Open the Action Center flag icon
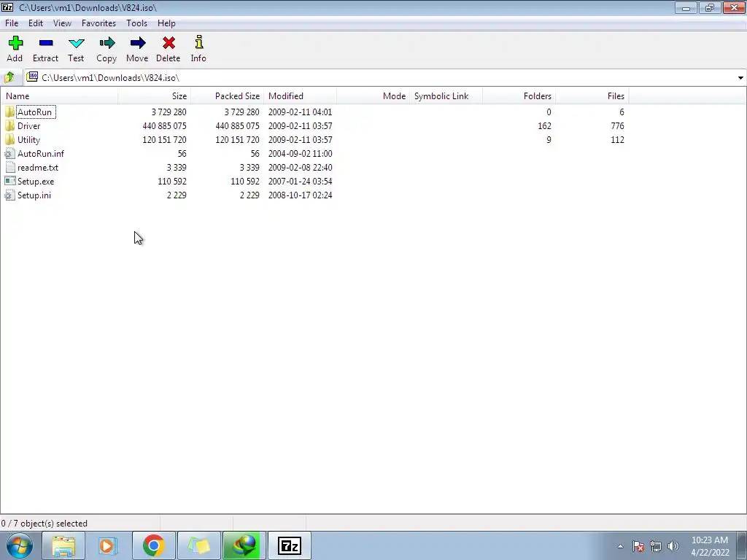The width and height of the screenshot is (747, 560). 638,546
